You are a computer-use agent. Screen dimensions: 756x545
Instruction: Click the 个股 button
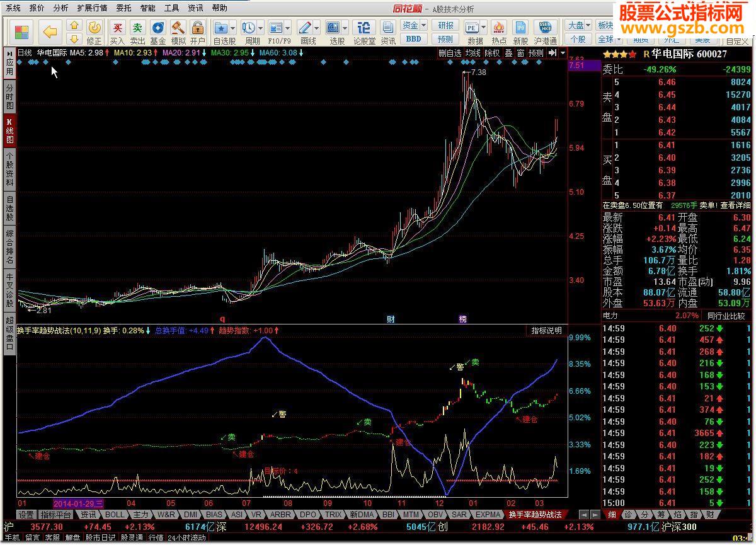coord(577,39)
